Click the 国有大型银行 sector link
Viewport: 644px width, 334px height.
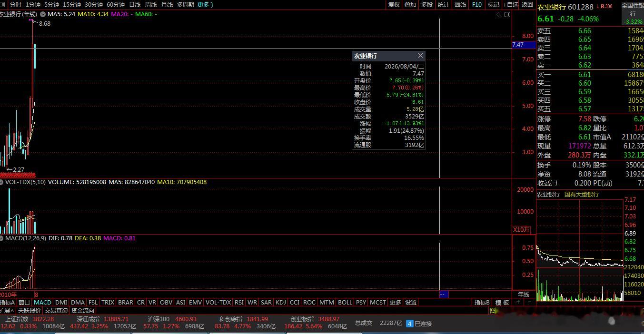(x=582, y=195)
